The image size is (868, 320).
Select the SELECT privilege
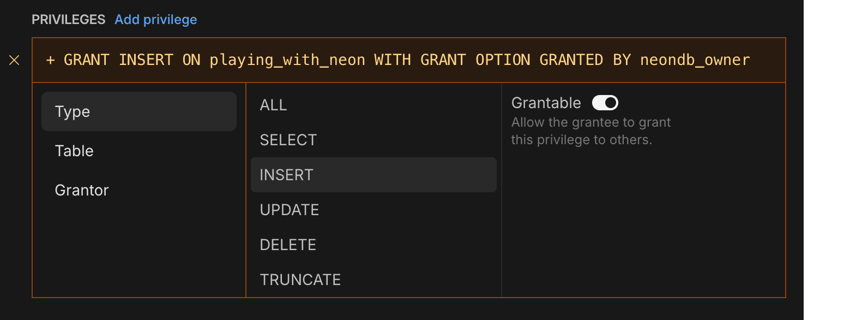(288, 140)
